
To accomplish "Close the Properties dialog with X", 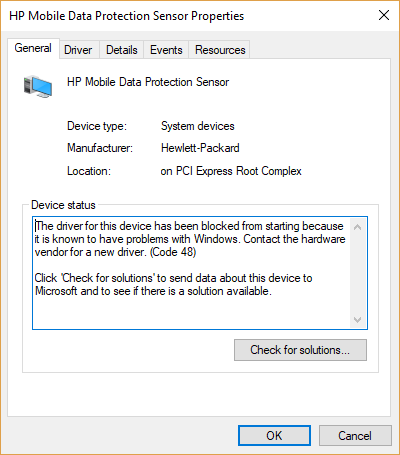I will pos(384,15).
